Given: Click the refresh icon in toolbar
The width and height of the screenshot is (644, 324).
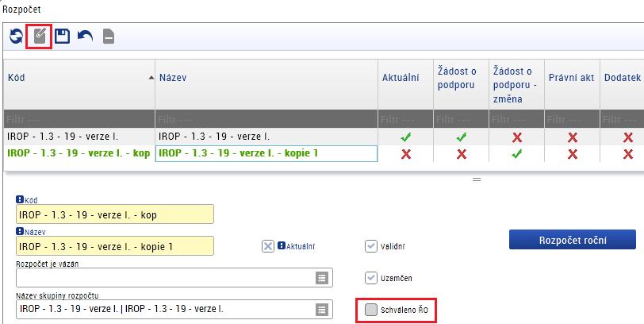Looking at the screenshot, I should [x=16, y=37].
